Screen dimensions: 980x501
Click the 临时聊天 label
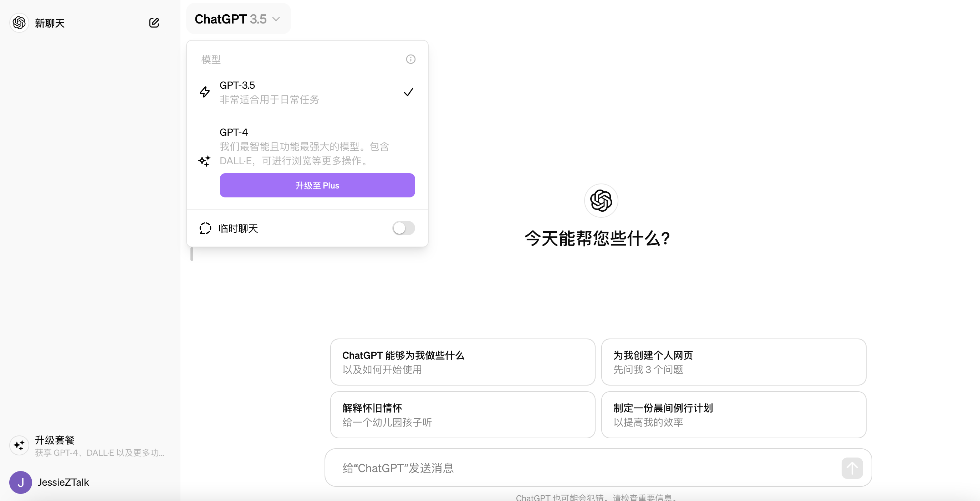click(238, 228)
